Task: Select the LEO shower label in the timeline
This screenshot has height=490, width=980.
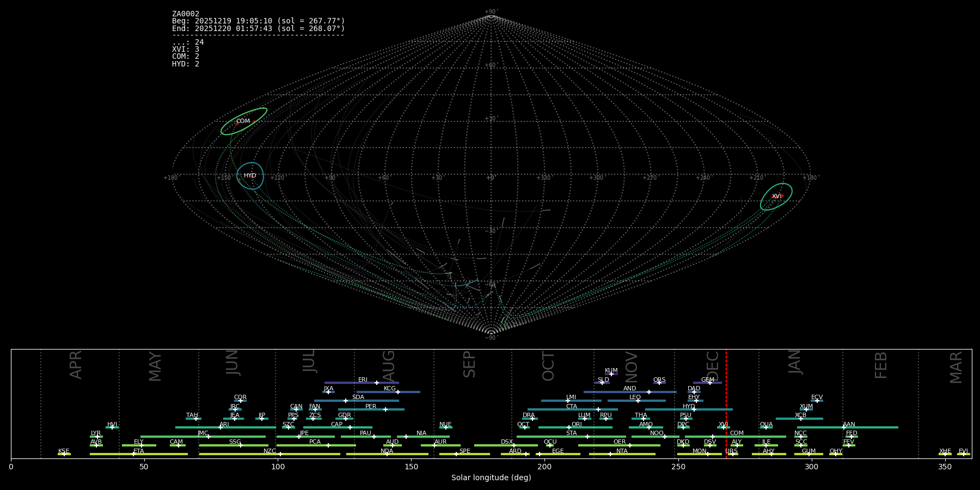Action: click(x=635, y=397)
